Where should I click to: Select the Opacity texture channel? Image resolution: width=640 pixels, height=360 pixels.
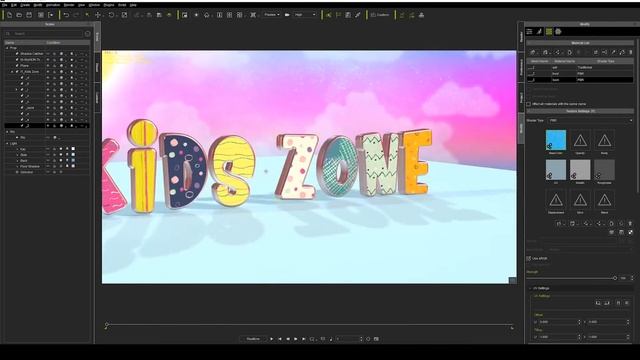[x=580, y=140]
